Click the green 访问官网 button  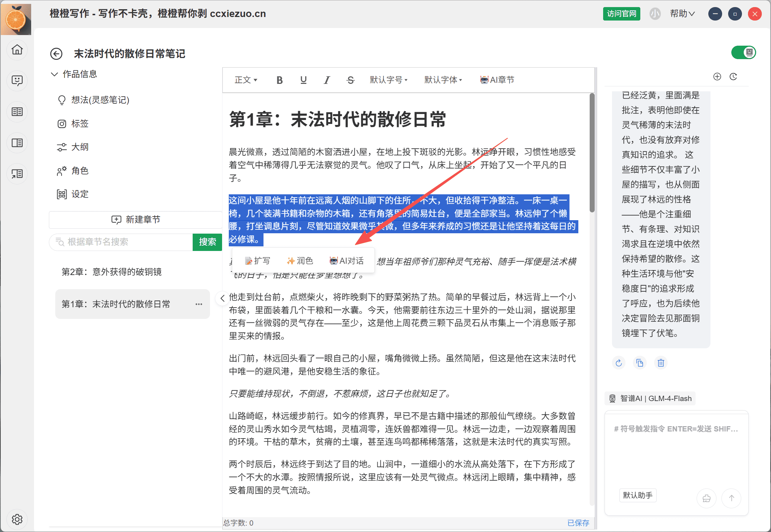click(x=622, y=14)
